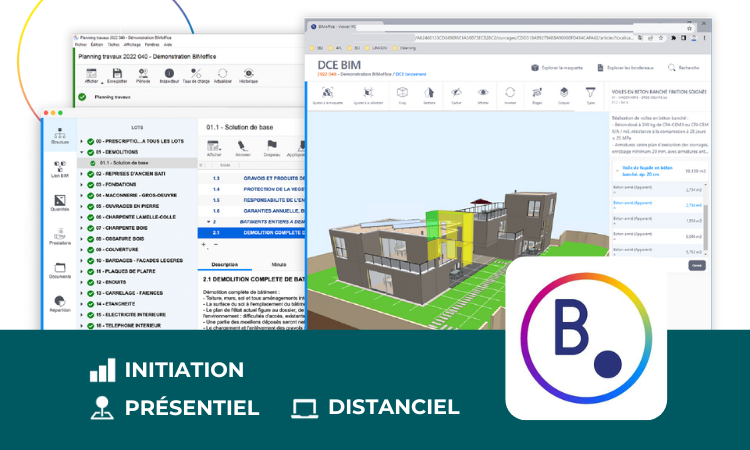Image resolution: width=750 pixels, height=450 pixels.
Task: Click Ajouter à la sélection in DCE BIM
Action: coord(368,95)
